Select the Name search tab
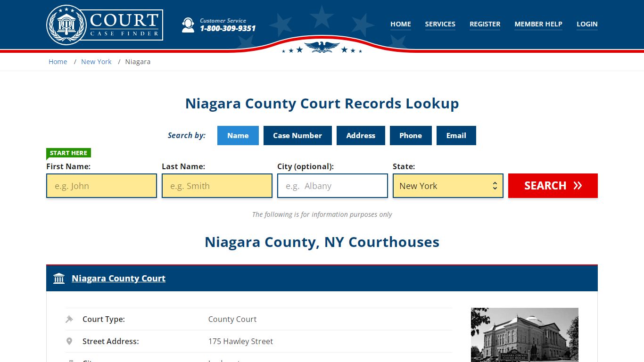 pos(238,135)
